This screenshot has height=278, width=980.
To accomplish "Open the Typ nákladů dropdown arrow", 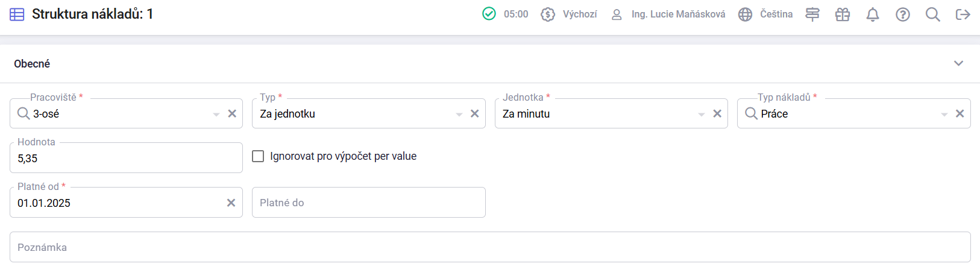I will point(944,114).
